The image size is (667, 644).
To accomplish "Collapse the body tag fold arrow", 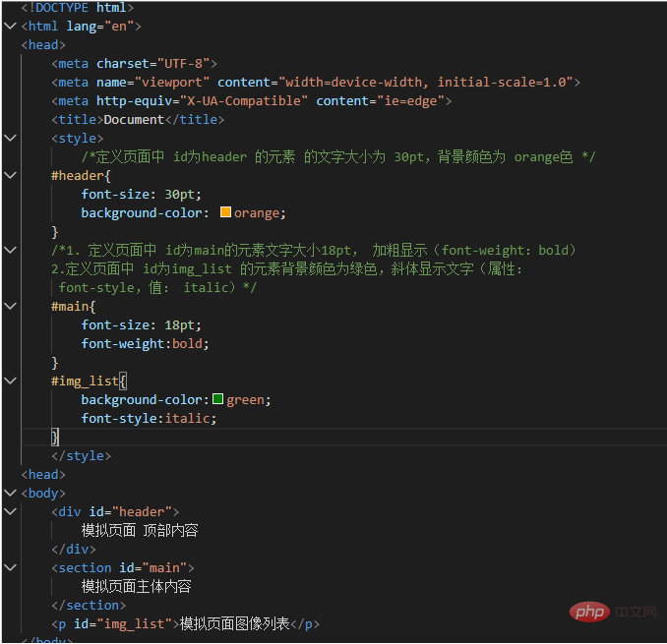I will tap(10, 494).
